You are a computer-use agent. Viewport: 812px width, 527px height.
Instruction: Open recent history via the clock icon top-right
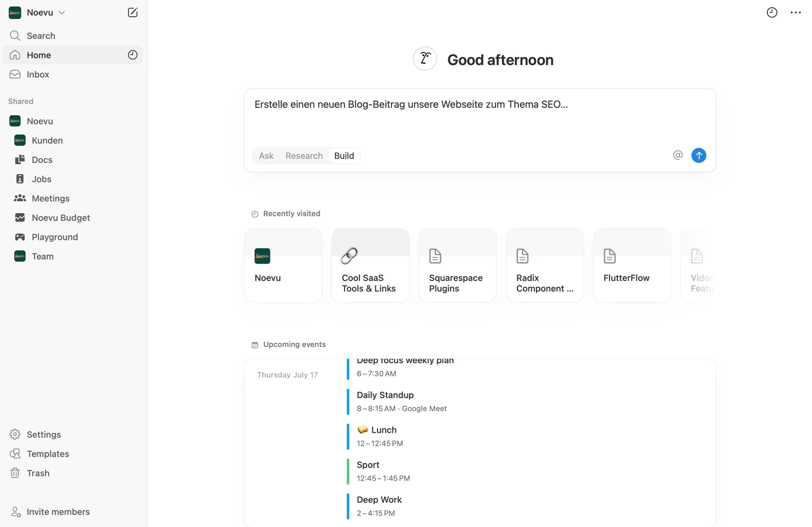pos(772,12)
